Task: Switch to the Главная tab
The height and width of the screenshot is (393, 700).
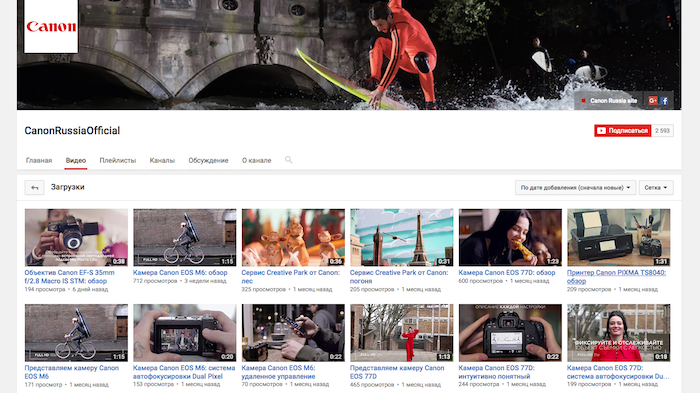Action: [39, 160]
